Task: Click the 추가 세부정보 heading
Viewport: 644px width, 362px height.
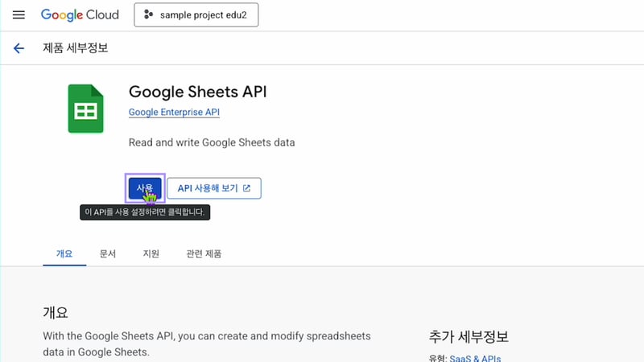Action: (x=469, y=336)
